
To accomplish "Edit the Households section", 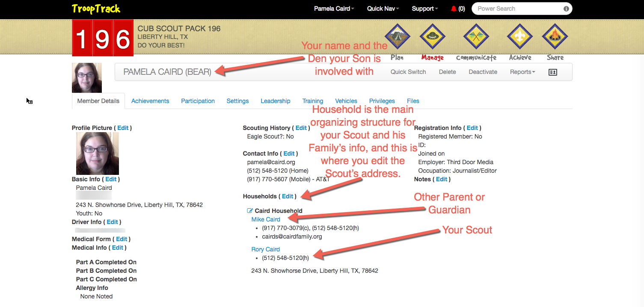I will (288, 196).
